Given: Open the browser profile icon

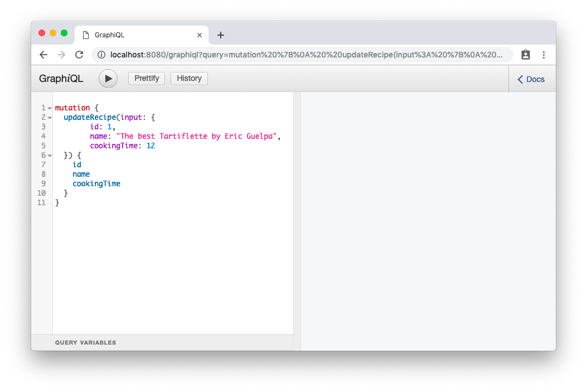Looking at the screenshot, I should [525, 55].
